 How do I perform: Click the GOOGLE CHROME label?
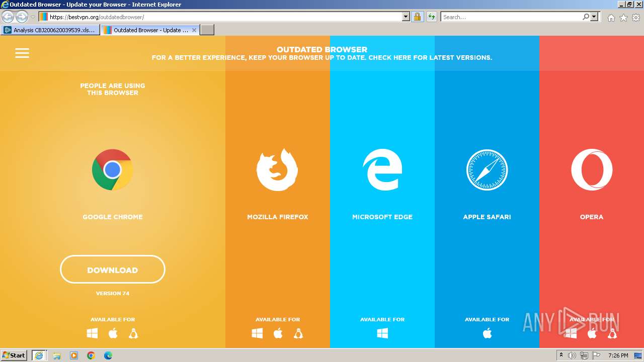click(x=113, y=217)
